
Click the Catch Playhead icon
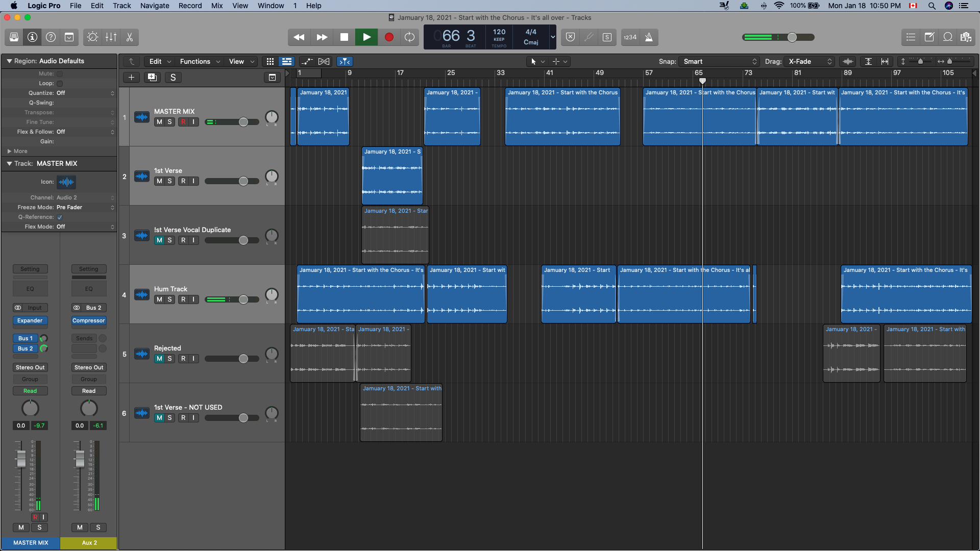click(x=345, y=62)
